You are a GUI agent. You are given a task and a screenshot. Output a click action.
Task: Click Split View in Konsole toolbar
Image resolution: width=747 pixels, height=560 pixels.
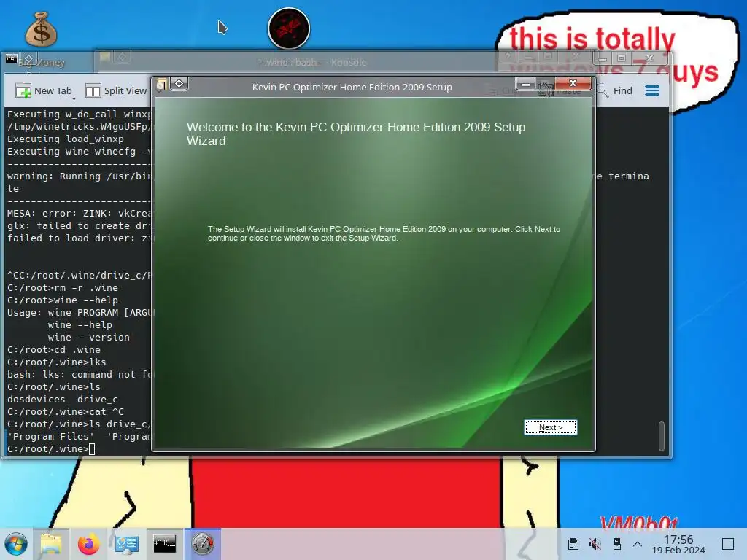pos(116,90)
